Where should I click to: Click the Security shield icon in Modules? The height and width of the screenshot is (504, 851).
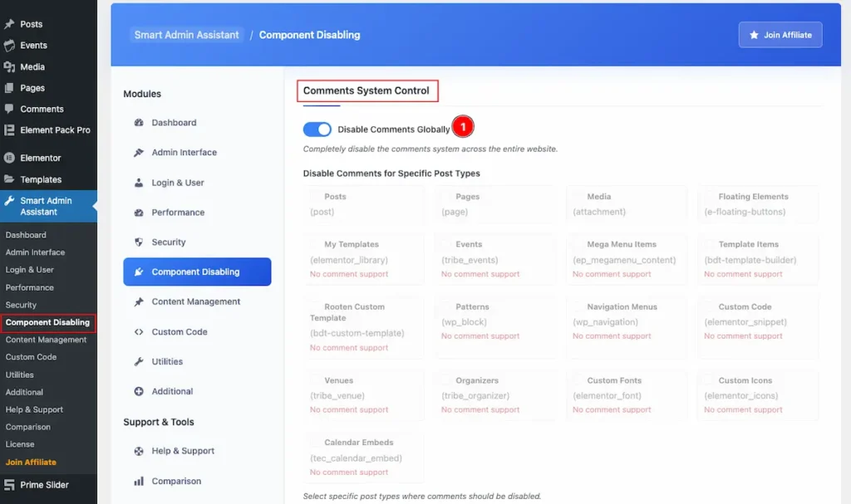coord(139,242)
